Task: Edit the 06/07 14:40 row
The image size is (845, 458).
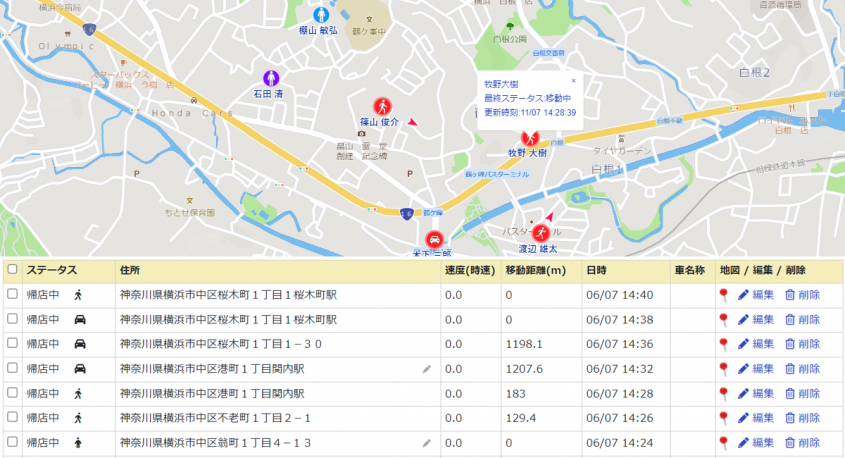Action: tap(756, 295)
